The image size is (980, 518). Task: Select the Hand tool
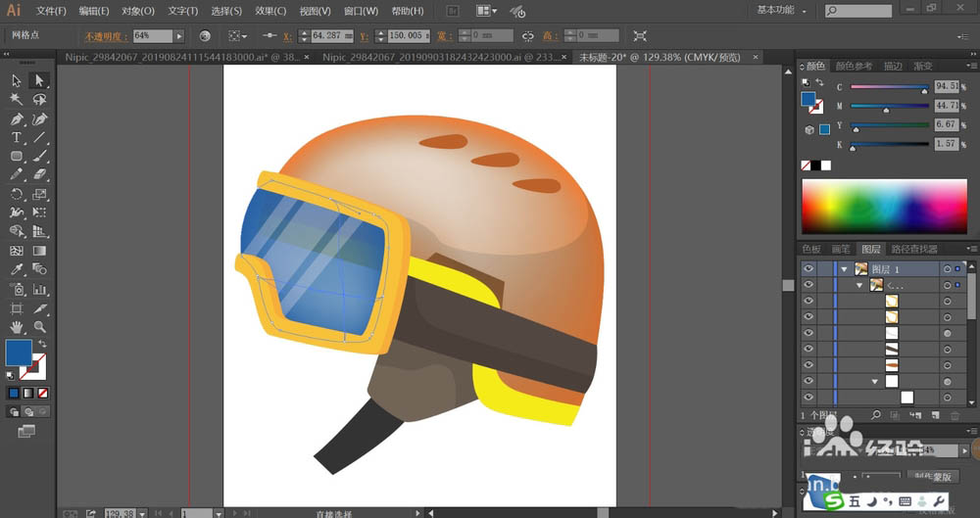(x=17, y=327)
